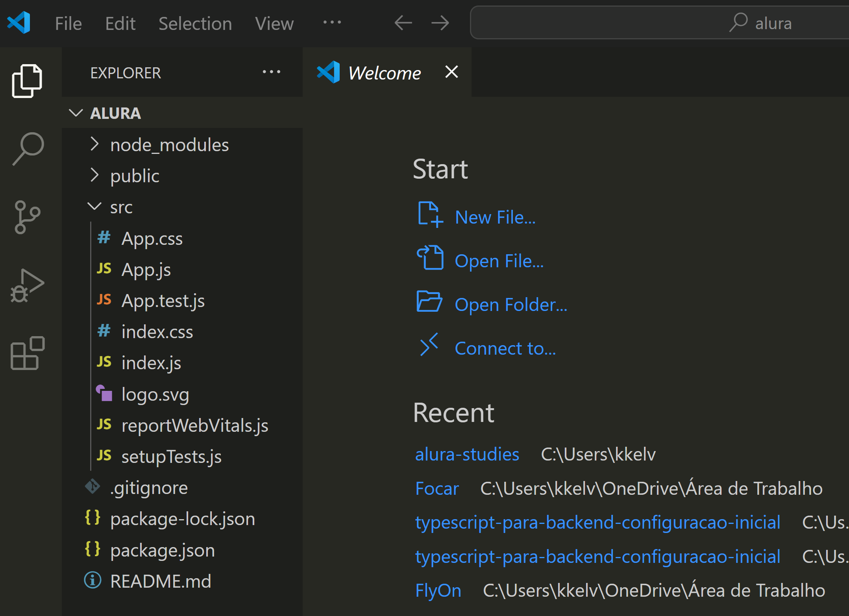Click the Open File... link

click(x=499, y=261)
